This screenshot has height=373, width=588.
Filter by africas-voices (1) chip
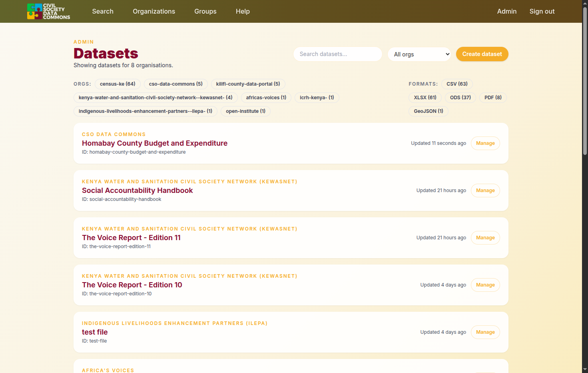coord(266,98)
